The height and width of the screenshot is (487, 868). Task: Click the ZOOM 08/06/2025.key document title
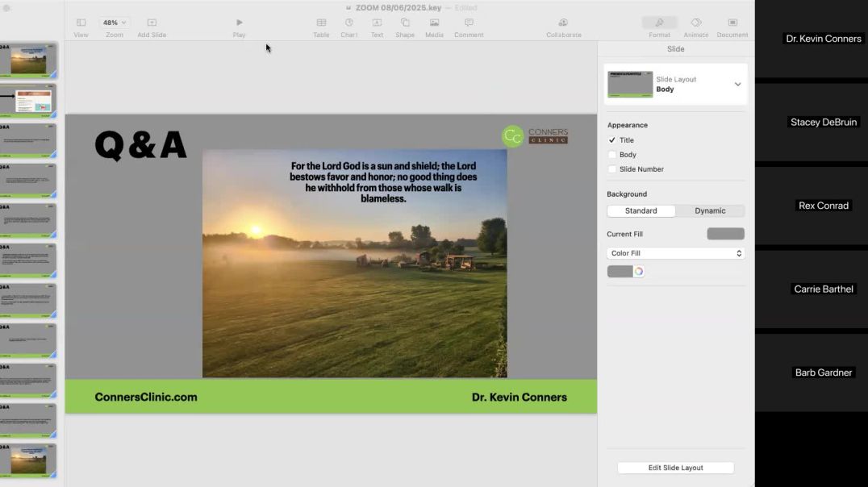pyautogui.click(x=399, y=8)
